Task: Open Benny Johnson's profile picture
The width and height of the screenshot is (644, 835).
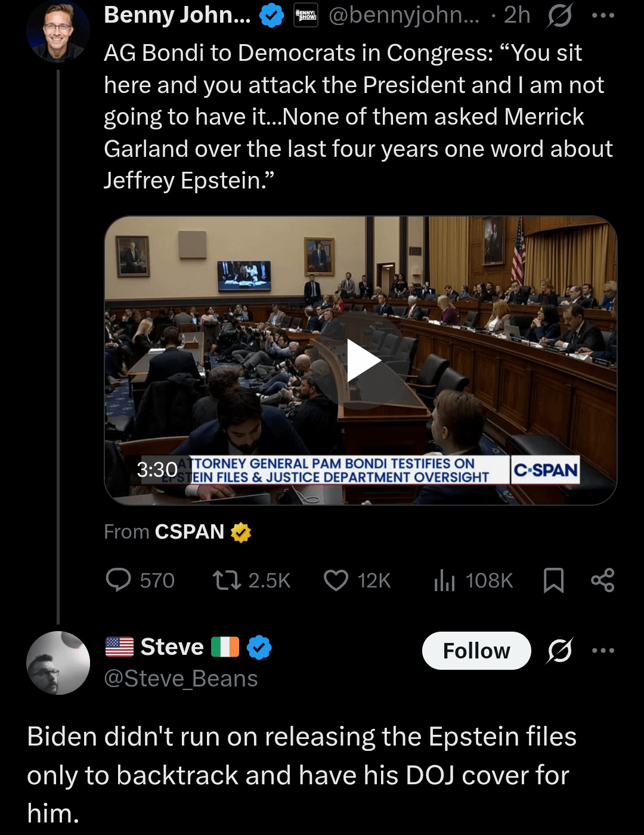Action: (x=58, y=31)
